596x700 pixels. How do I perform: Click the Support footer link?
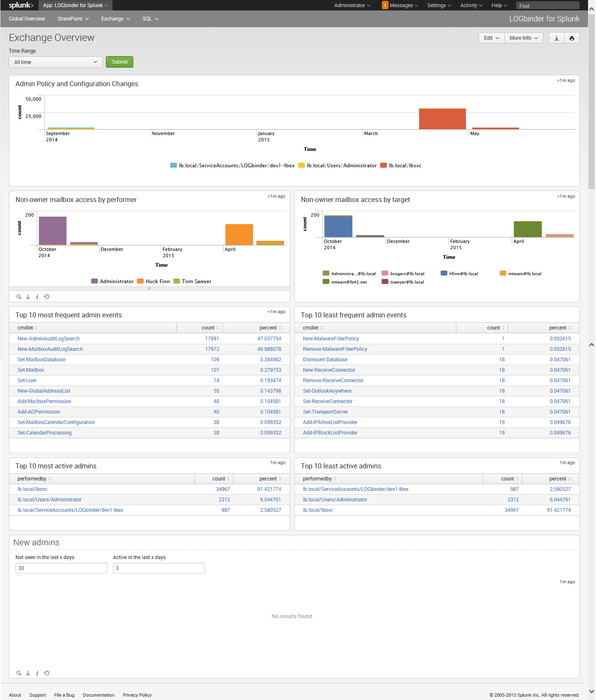[x=38, y=695]
